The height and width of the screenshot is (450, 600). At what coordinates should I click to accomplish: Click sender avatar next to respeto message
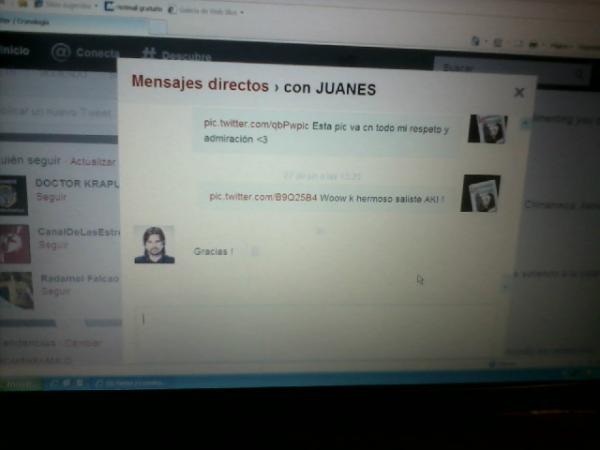click(488, 129)
